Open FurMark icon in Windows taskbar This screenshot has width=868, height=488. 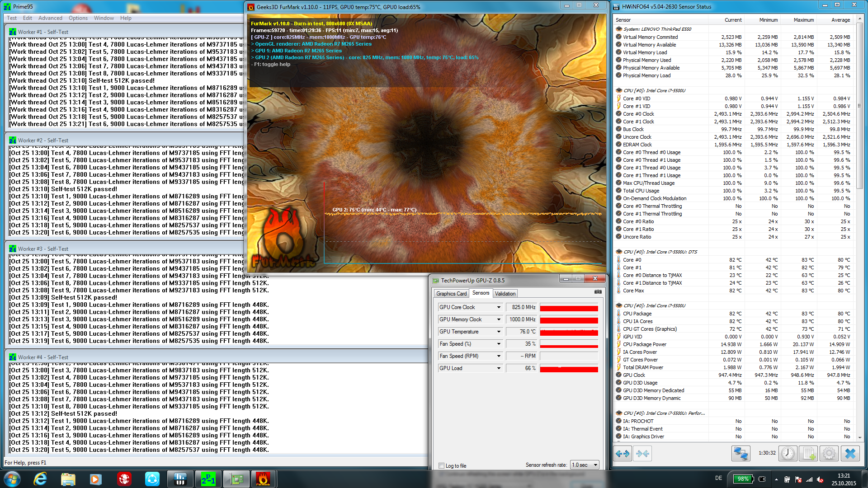pyautogui.click(x=263, y=479)
